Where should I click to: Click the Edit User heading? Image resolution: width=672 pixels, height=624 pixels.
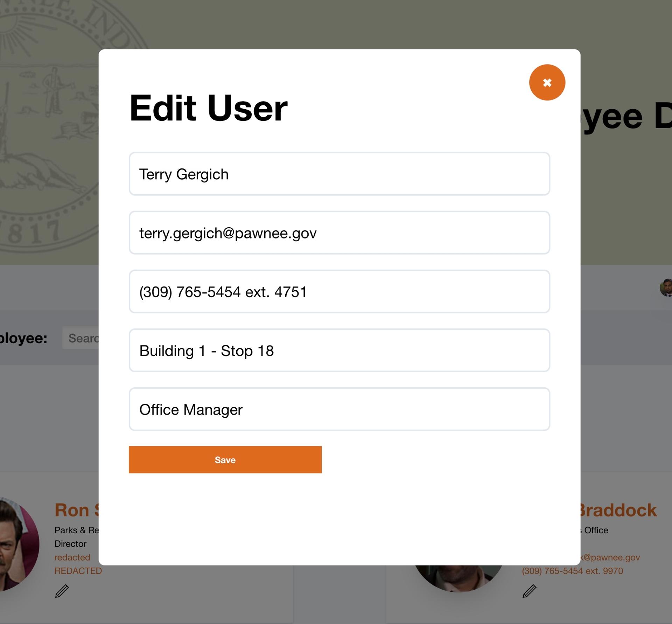208,108
